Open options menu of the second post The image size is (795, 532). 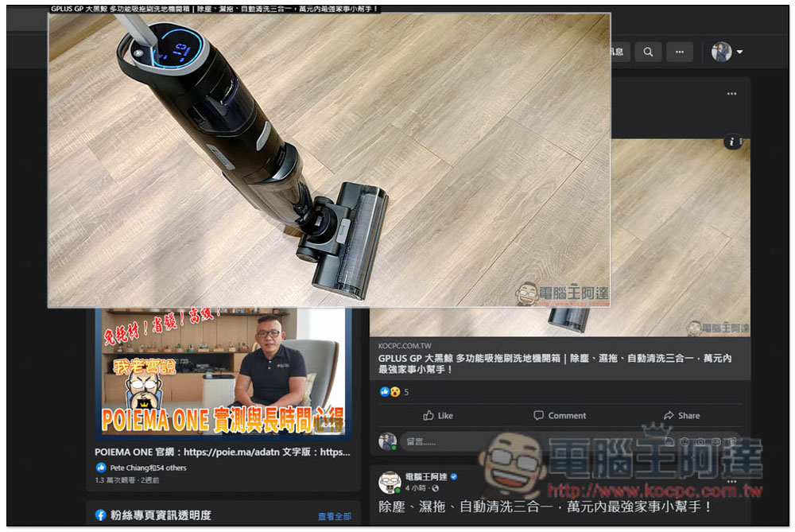[731, 481]
